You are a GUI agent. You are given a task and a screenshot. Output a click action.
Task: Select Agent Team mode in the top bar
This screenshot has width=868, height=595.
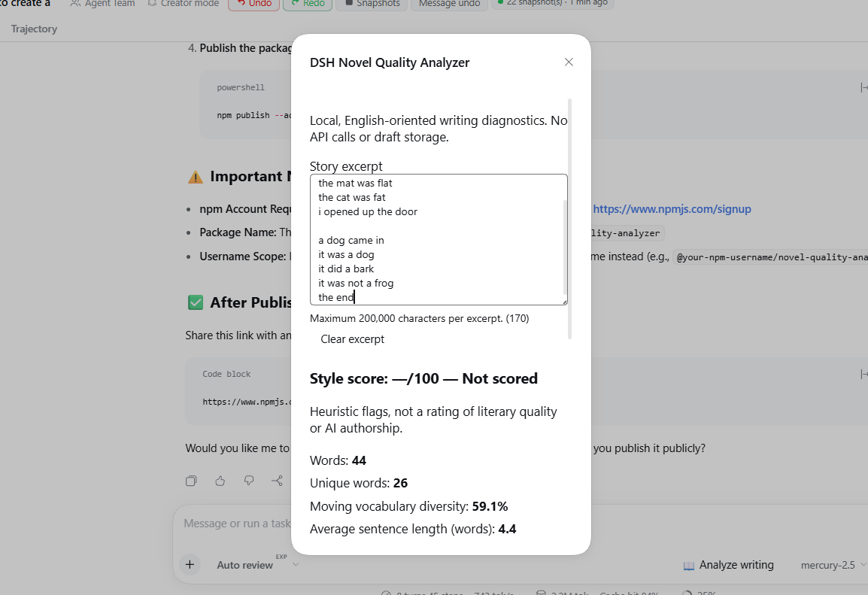point(103,3)
